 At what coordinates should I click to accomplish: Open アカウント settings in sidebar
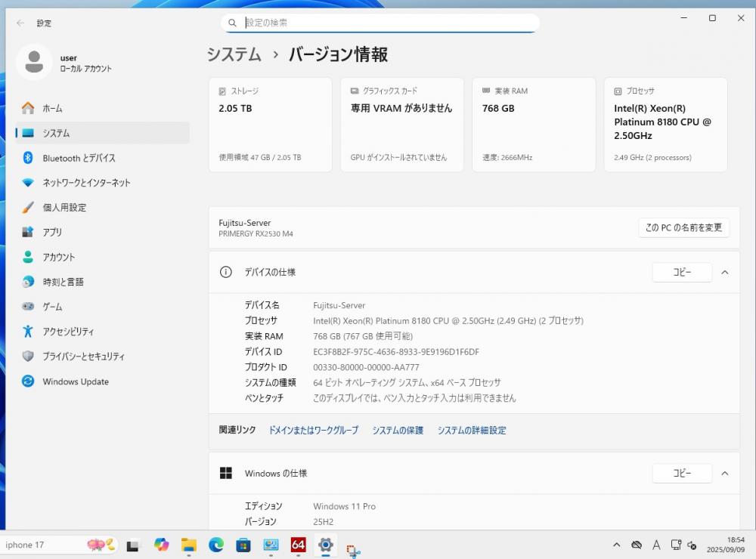(x=102, y=258)
